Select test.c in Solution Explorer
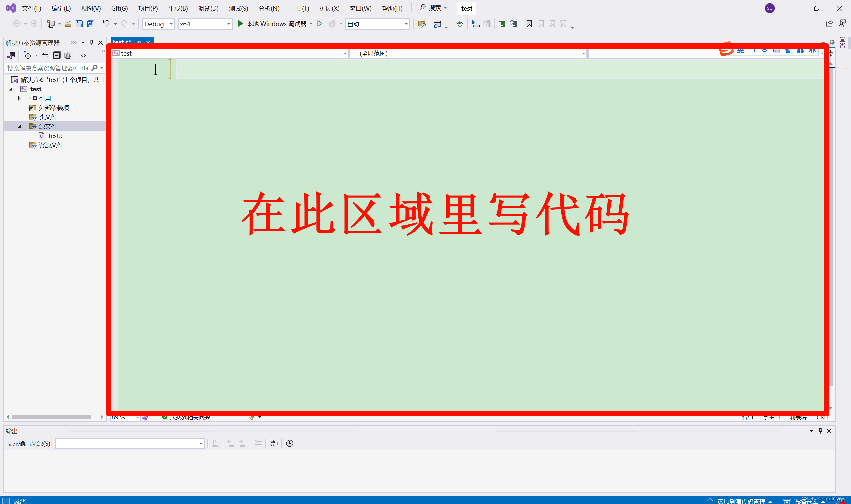The height and width of the screenshot is (504, 851). click(x=56, y=136)
